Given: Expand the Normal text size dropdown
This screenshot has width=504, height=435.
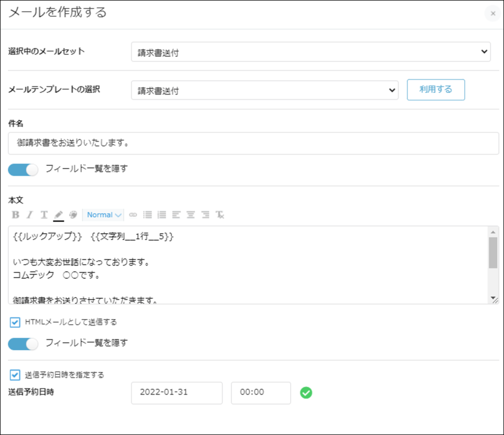Looking at the screenshot, I should tap(104, 215).
